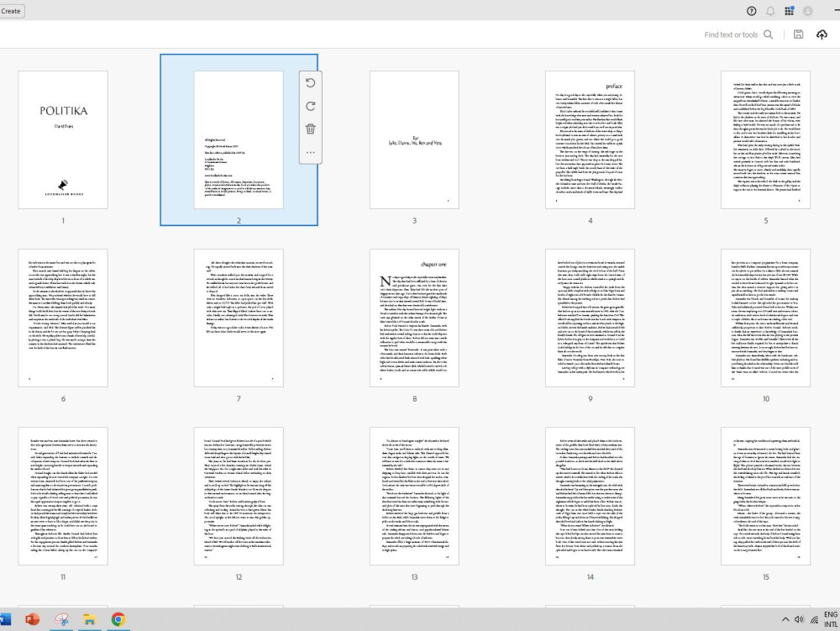Open the user account avatar menu

tap(807, 11)
